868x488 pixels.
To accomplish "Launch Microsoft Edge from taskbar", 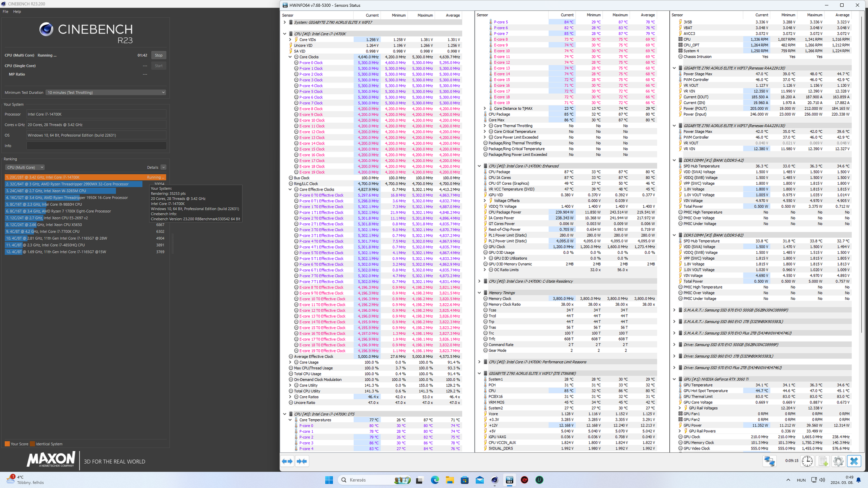I will pos(435,480).
